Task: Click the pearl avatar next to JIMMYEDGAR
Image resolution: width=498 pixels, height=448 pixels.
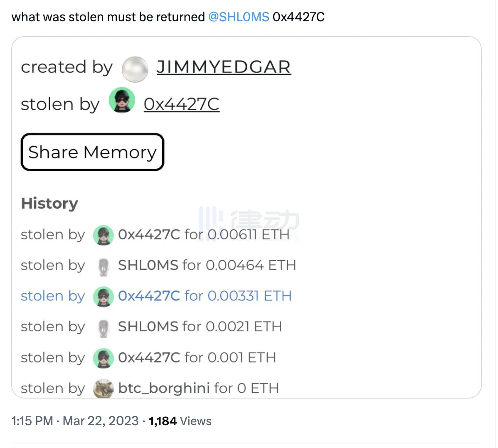Action: (135, 69)
